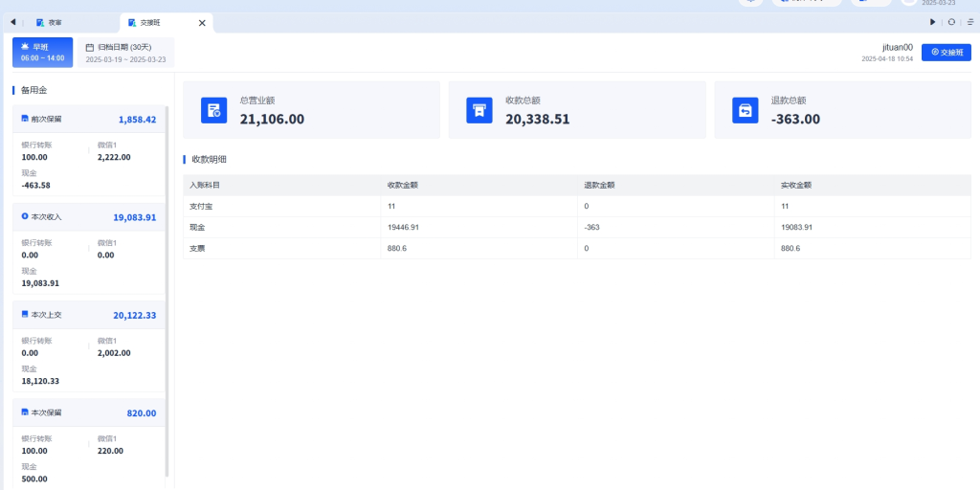The image size is (980, 490).
Task: Click the 备用金 panel scrollbar
Action: 167,287
